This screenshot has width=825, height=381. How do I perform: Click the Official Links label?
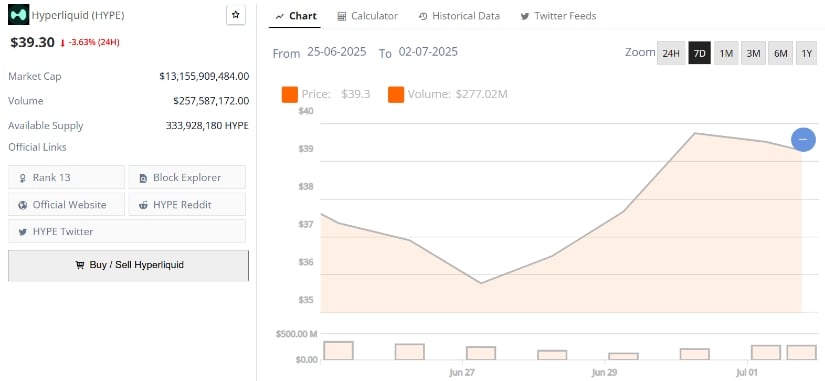click(x=37, y=147)
